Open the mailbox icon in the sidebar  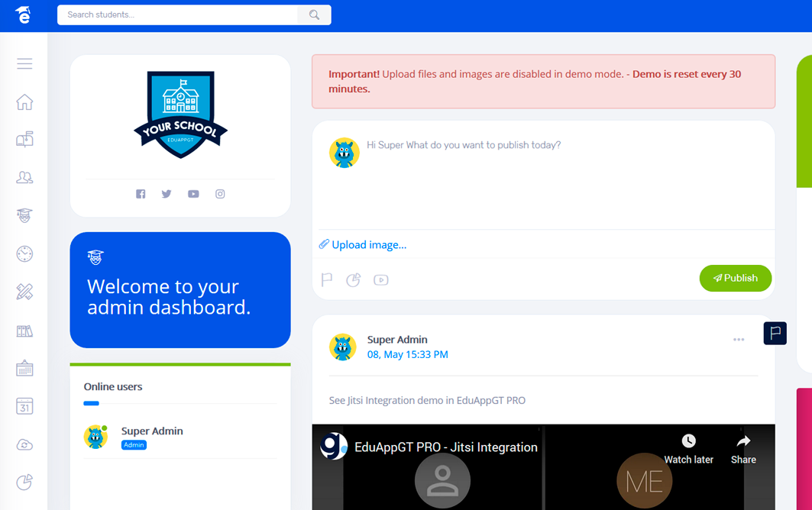tap(24, 140)
